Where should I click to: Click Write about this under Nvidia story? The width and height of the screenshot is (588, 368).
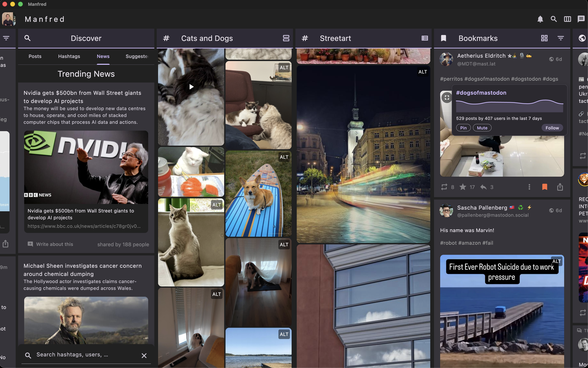tap(50, 244)
